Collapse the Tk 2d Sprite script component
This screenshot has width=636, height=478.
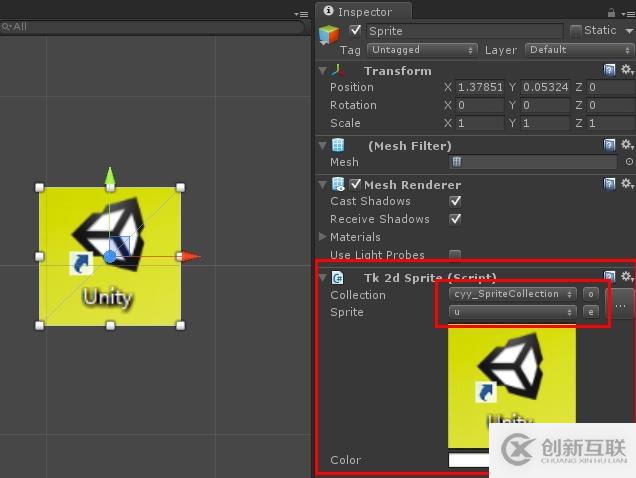point(323,278)
